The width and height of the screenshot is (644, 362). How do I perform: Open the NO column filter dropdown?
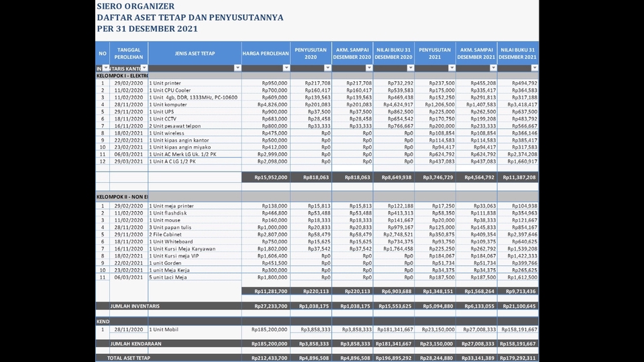pos(106,68)
